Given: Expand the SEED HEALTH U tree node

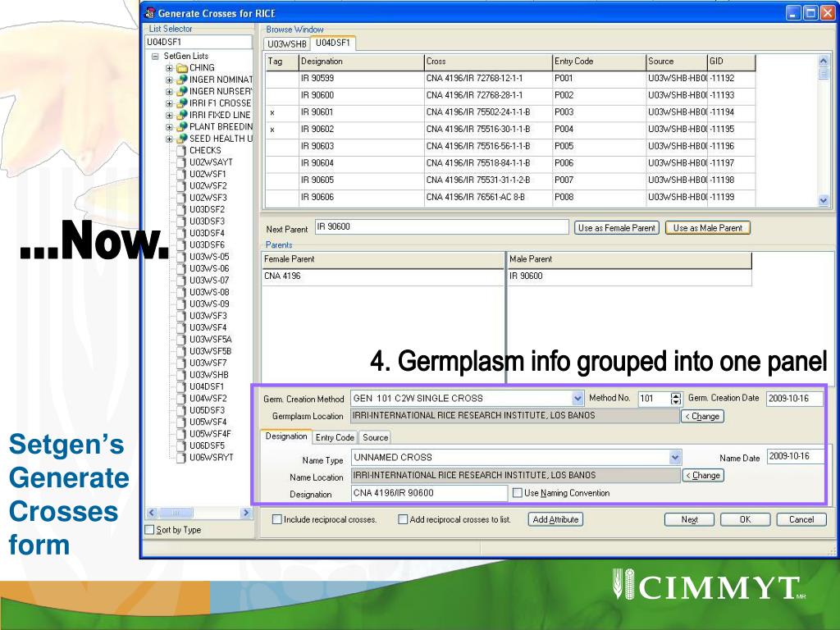Looking at the screenshot, I should point(169,139).
